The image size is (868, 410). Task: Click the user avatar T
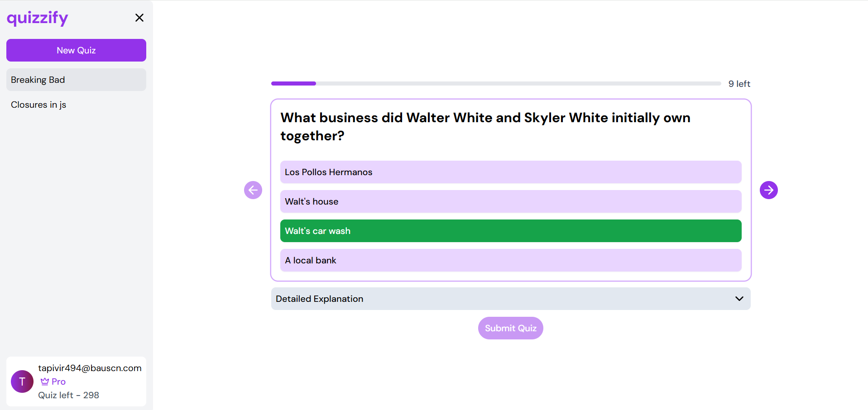(x=22, y=381)
